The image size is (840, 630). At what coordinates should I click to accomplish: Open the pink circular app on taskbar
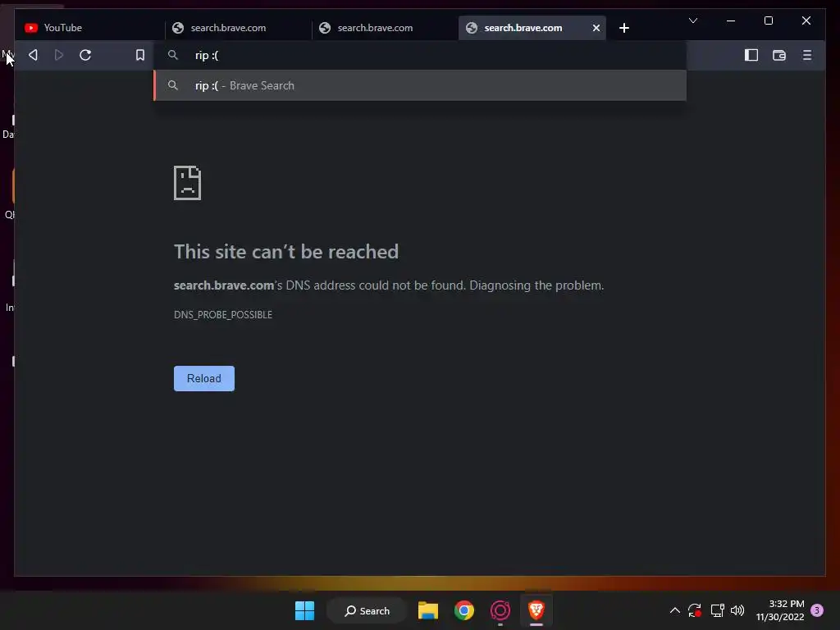click(x=500, y=610)
